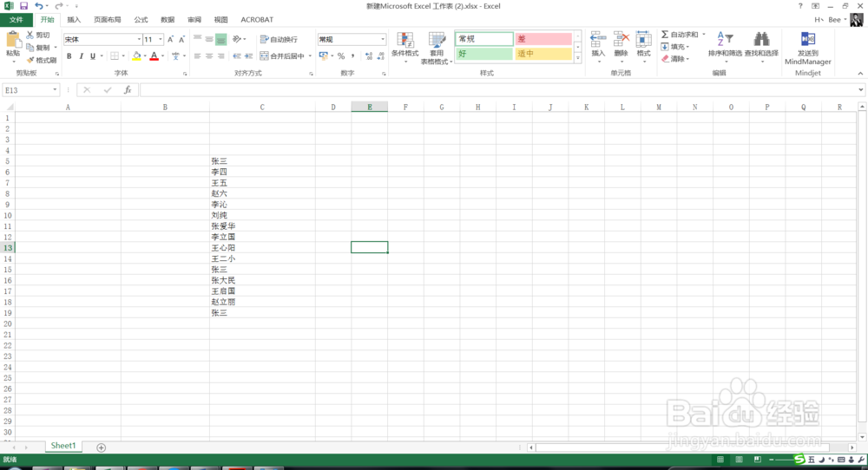This screenshot has height=470, width=868.
Task: Click the insert function fx icon
Action: coord(128,90)
